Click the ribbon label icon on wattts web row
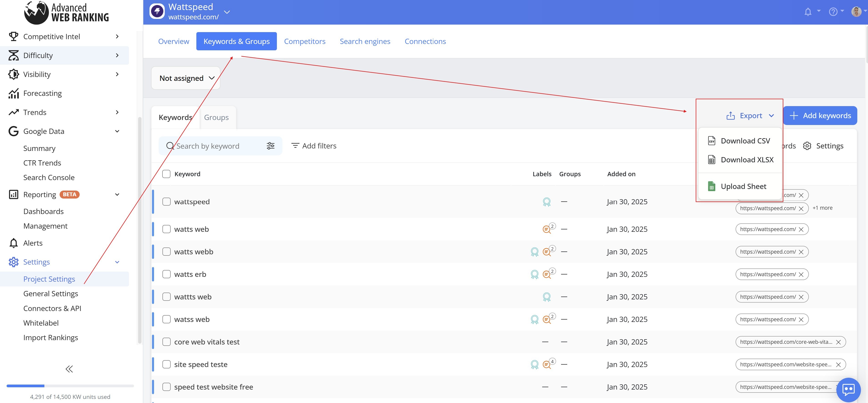This screenshot has height=403, width=868. 547,297
